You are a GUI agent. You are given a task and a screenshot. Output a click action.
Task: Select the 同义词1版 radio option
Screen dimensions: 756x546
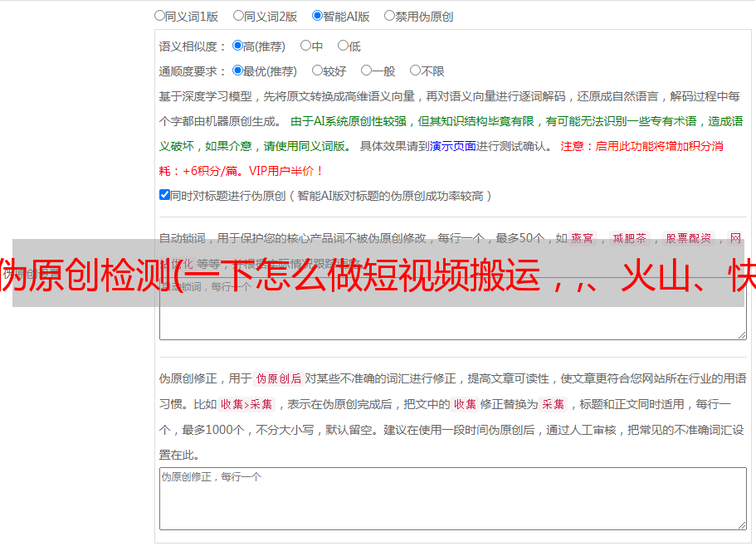click(x=159, y=16)
